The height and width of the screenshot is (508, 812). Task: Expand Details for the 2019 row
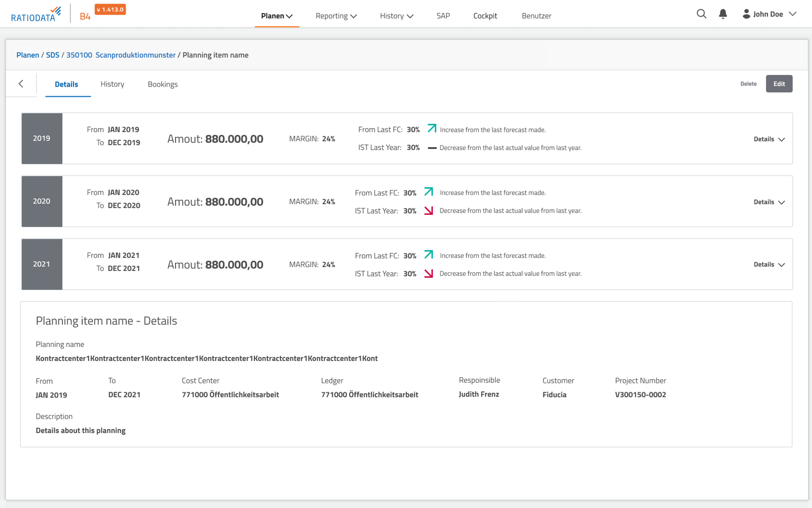pyautogui.click(x=769, y=139)
